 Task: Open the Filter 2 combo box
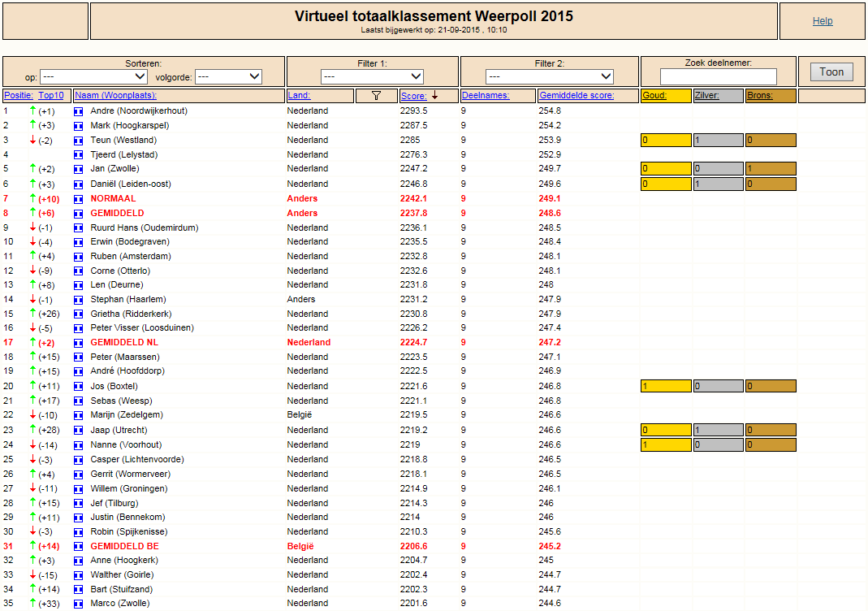pyautogui.click(x=549, y=76)
